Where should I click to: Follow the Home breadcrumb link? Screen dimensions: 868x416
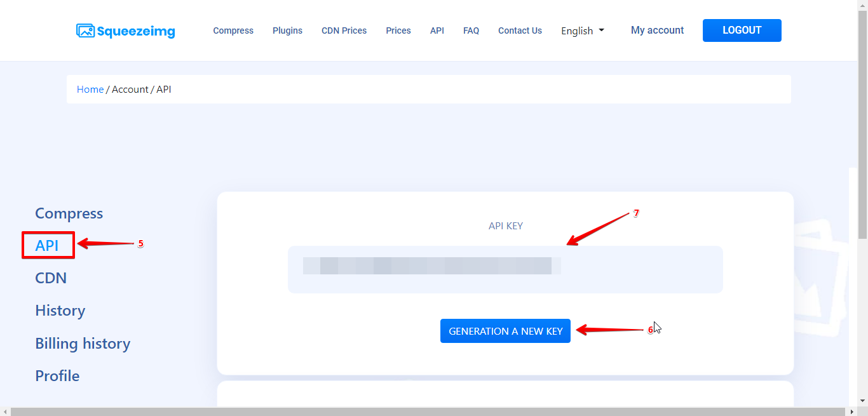coord(90,90)
